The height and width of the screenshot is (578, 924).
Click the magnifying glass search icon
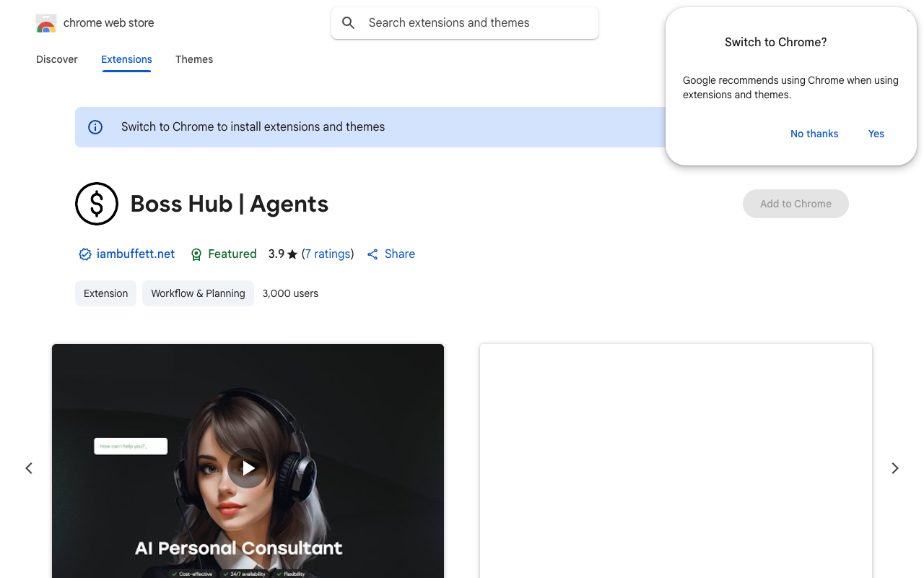(x=349, y=23)
